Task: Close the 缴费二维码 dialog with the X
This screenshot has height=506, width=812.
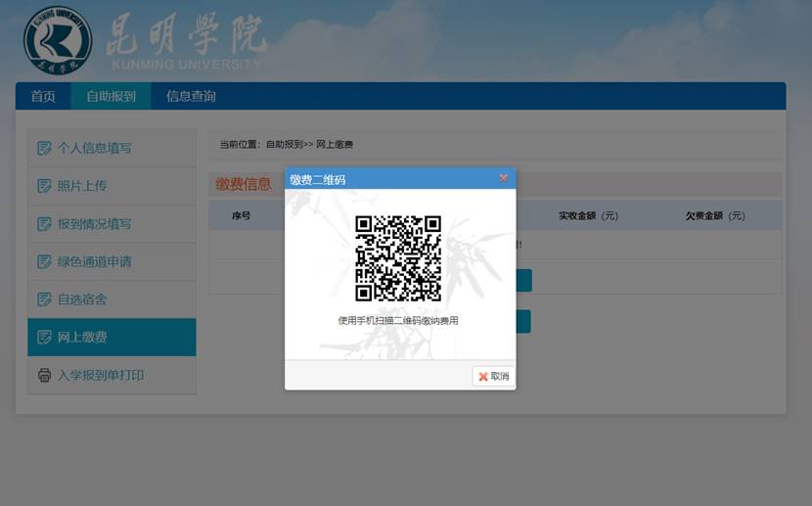Action: point(504,178)
